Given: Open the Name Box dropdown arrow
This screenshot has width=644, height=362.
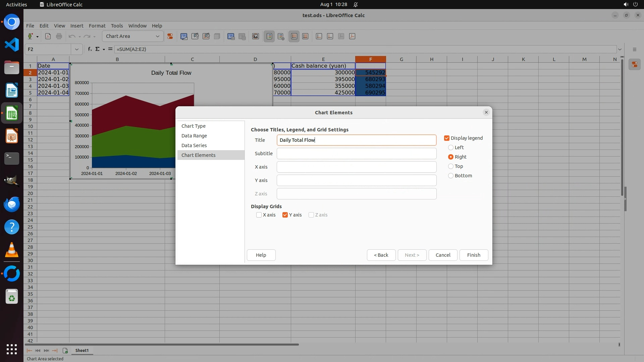Looking at the screenshot, I should pos(77,49).
